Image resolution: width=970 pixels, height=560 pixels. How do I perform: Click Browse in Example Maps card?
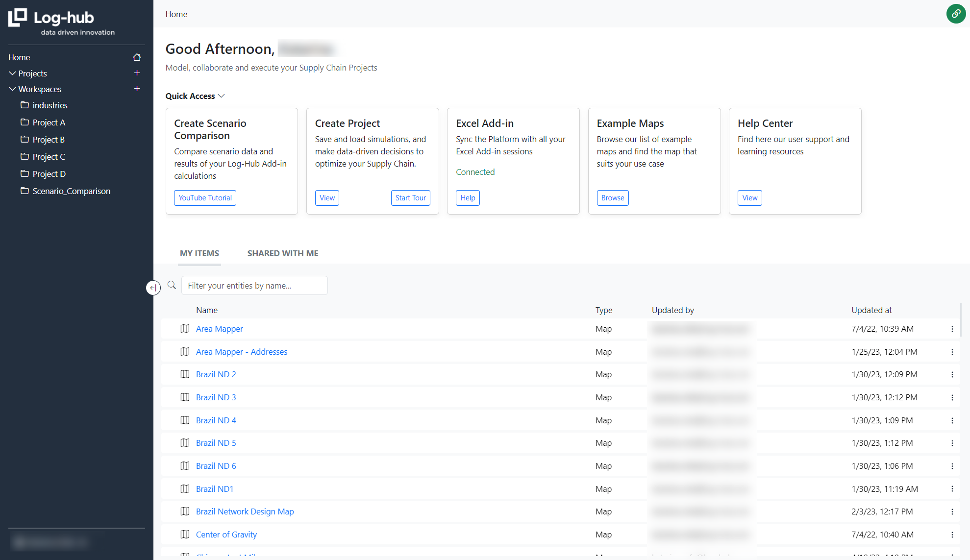point(612,198)
